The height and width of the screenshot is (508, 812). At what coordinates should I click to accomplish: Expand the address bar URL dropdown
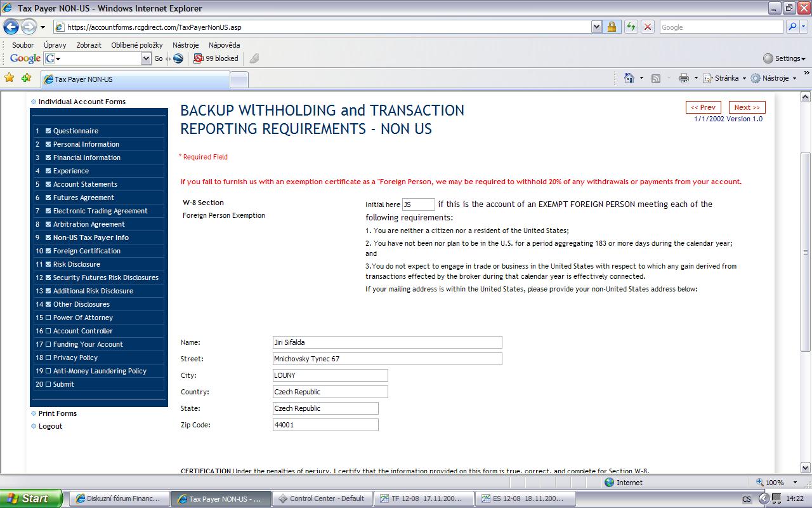[x=596, y=27]
